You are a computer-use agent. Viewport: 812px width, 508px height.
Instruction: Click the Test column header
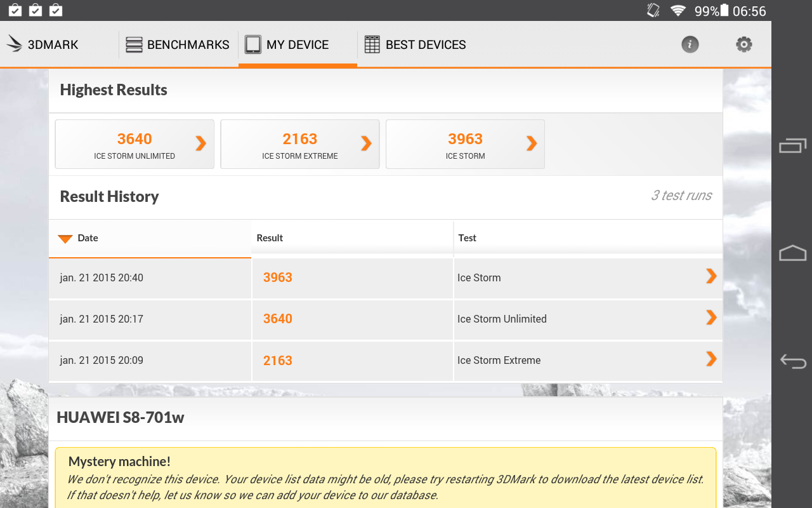click(x=467, y=238)
